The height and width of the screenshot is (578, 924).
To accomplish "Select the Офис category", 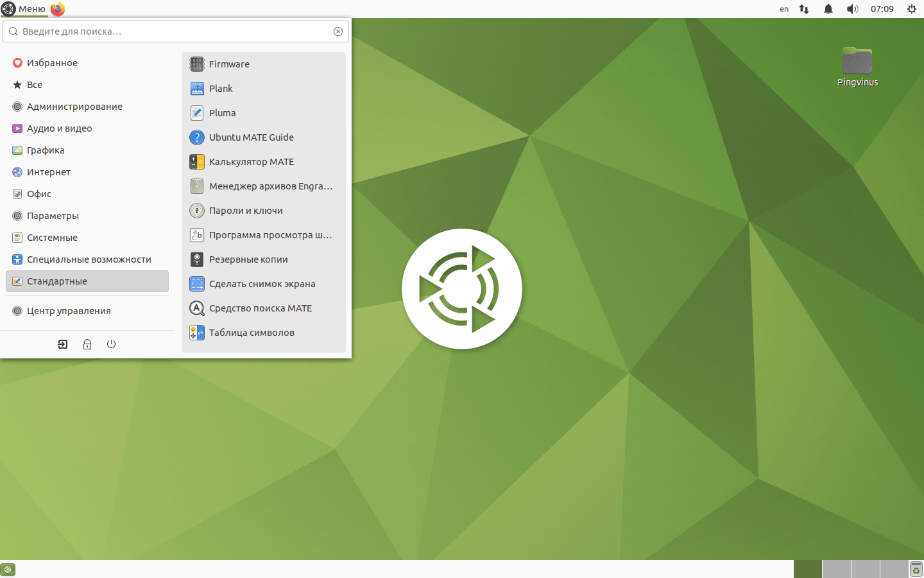I will point(87,194).
